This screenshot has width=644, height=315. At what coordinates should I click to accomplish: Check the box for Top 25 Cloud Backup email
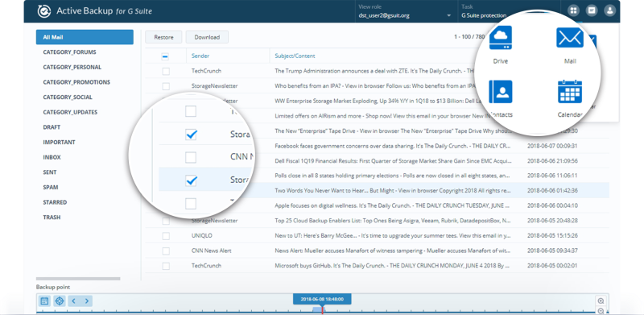166,222
